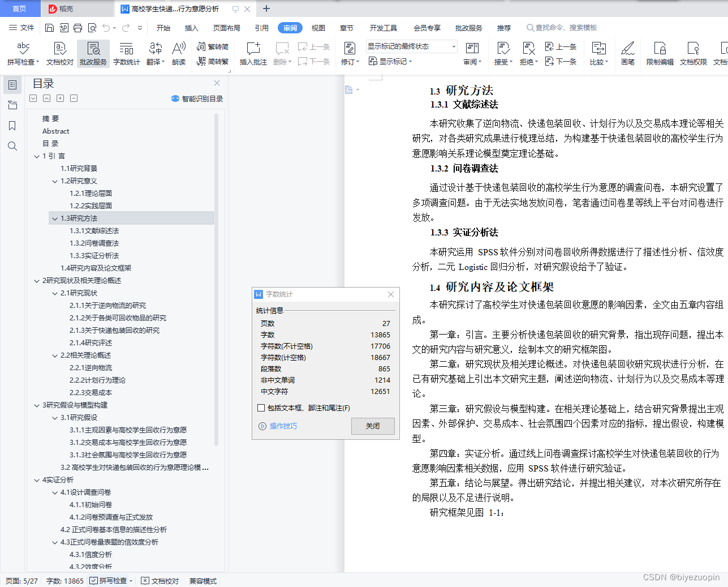Start the 朗读 read-aloud tool
This screenshot has height=587, width=728.
click(x=179, y=54)
